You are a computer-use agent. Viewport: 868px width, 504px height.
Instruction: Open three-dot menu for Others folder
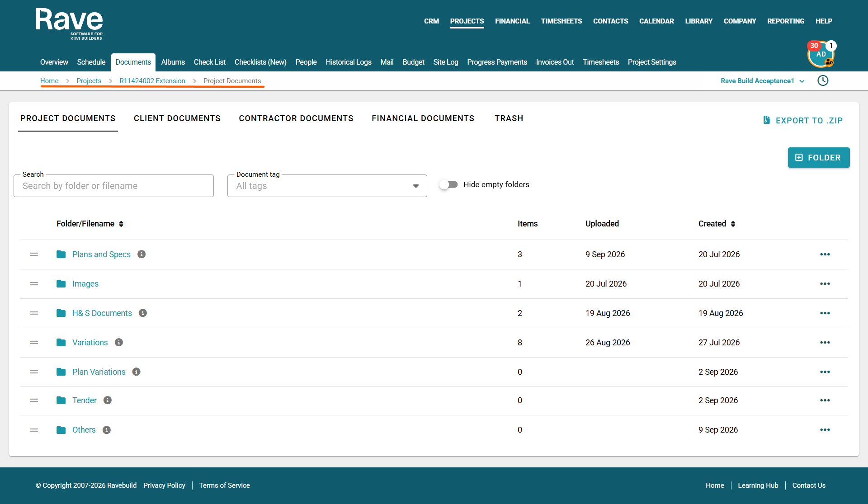[x=825, y=430]
